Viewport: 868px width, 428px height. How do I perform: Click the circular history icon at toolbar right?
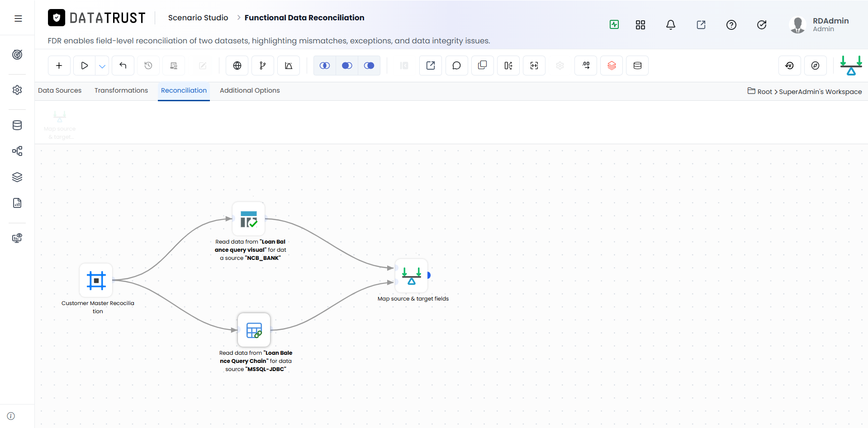(790, 66)
